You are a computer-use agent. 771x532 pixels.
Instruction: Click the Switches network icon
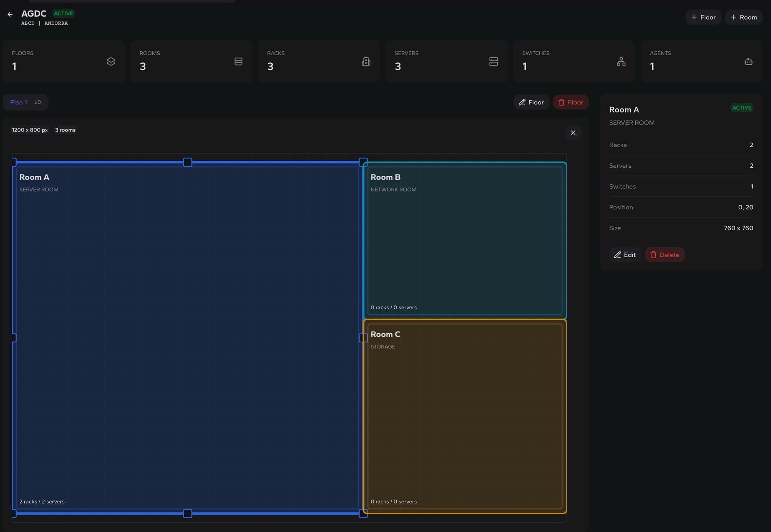(621, 62)
